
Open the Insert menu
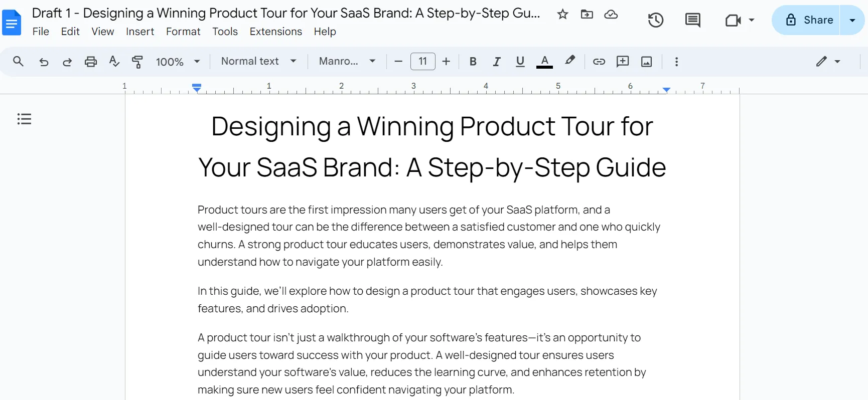[140, 32]
